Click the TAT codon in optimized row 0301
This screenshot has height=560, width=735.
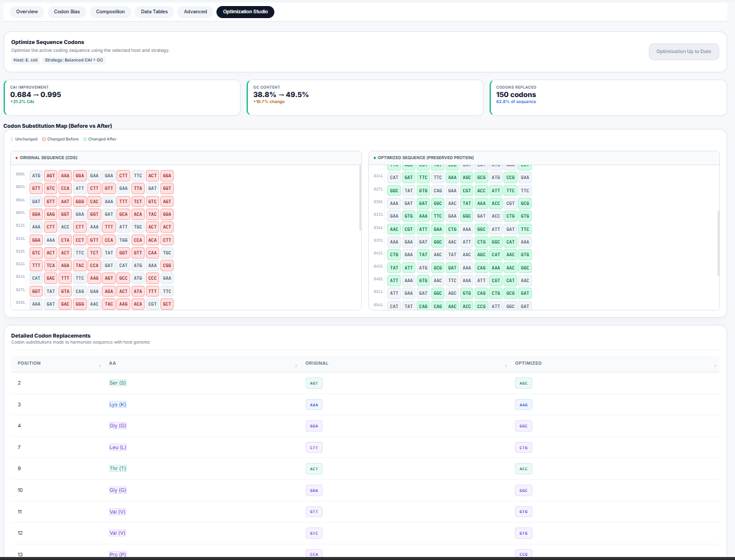[467, 203]
